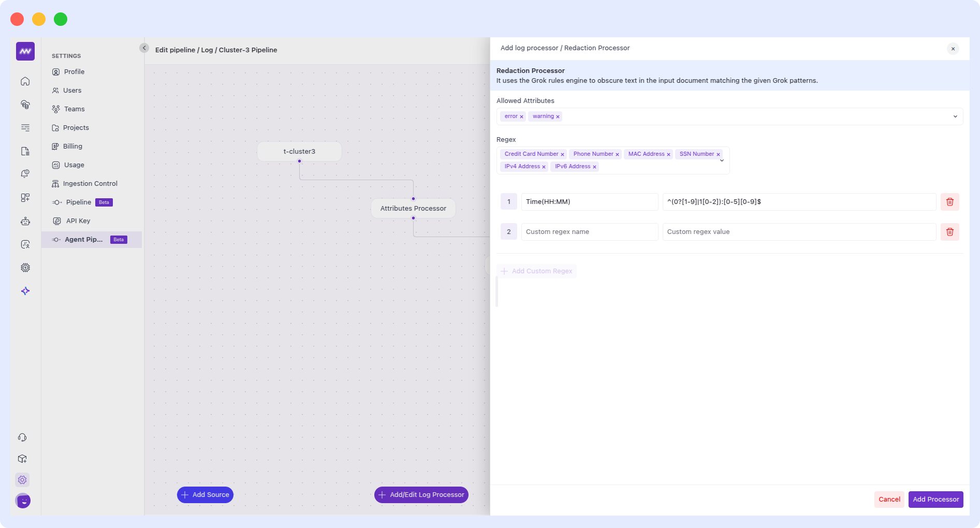Click the Custom regex value field
The height and width of the screenshot is (528, 980).
(799, 232)
